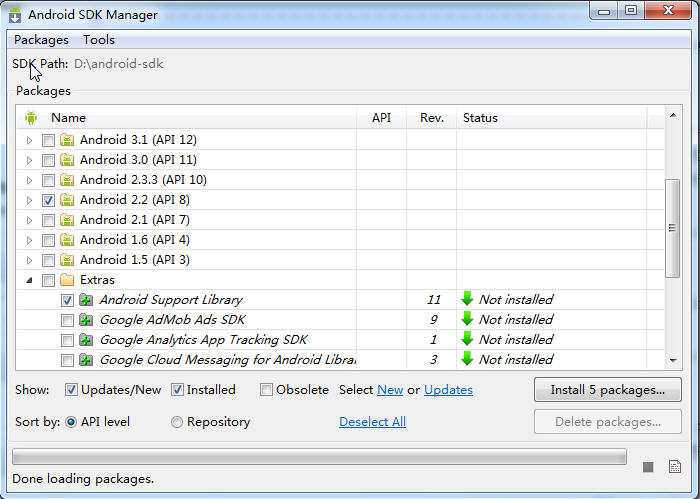The width and height of the screenshot is (700, 499).
Task: Expand the Android 3.0 (API 11) tree node
Action: click(x=29, y=161)
